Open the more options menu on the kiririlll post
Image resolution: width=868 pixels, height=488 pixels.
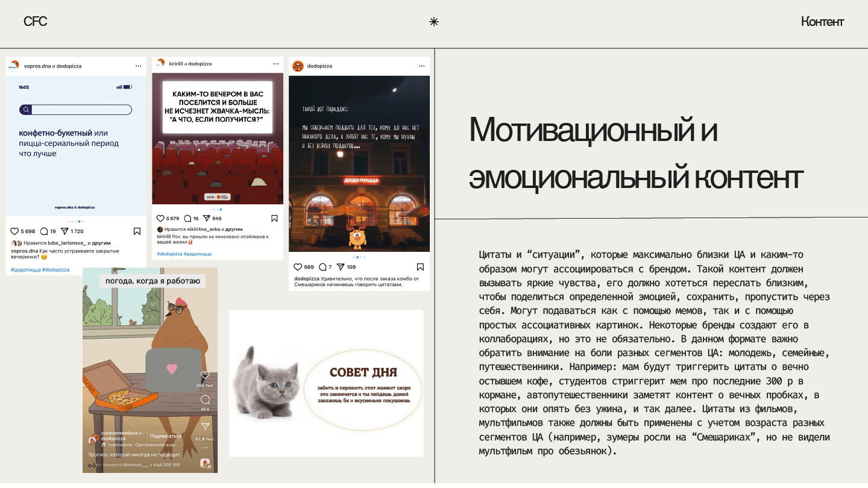[x=275, y=63]
